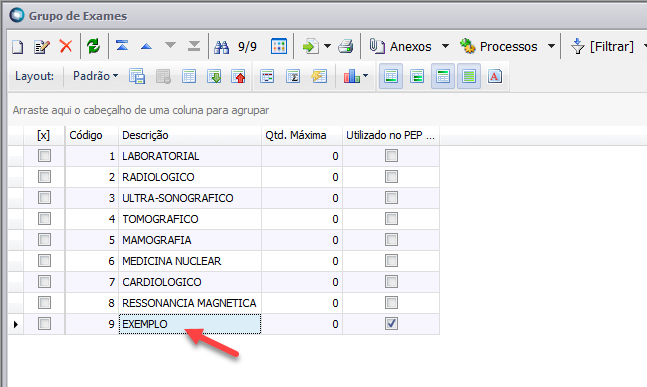This screenshot has height=387, width=647.
Task: Click the row indicator arrow for EXEMPLO
Action: tap(16, 324)
